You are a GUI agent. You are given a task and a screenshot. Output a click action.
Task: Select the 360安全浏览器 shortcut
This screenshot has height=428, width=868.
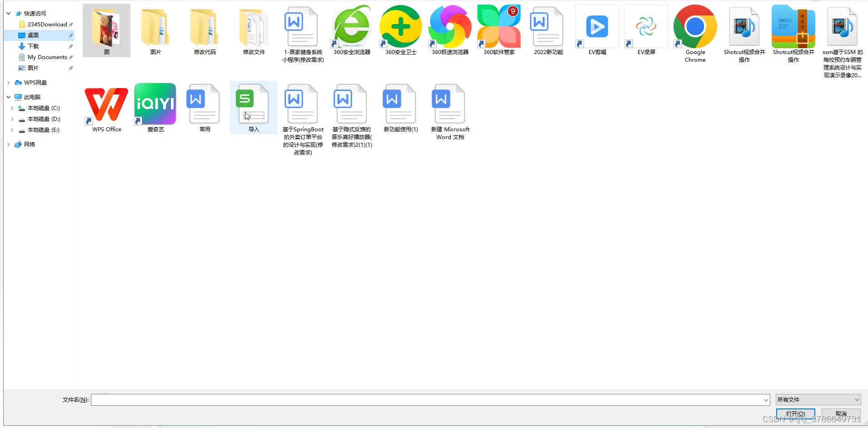(352, 30)
